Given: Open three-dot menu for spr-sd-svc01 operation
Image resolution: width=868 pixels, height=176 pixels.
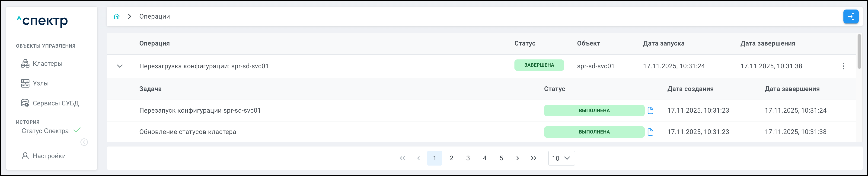Looking at the screenshot, I should [x=843, y=66].
